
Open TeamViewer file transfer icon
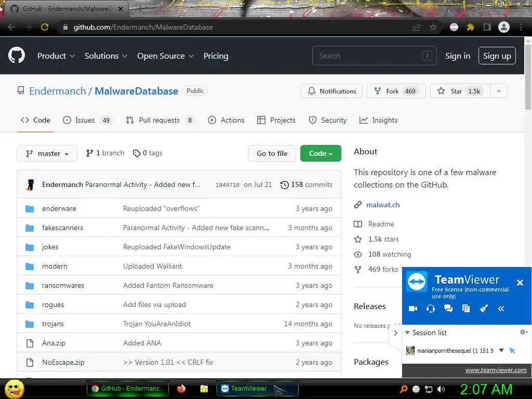coord(466,309)
